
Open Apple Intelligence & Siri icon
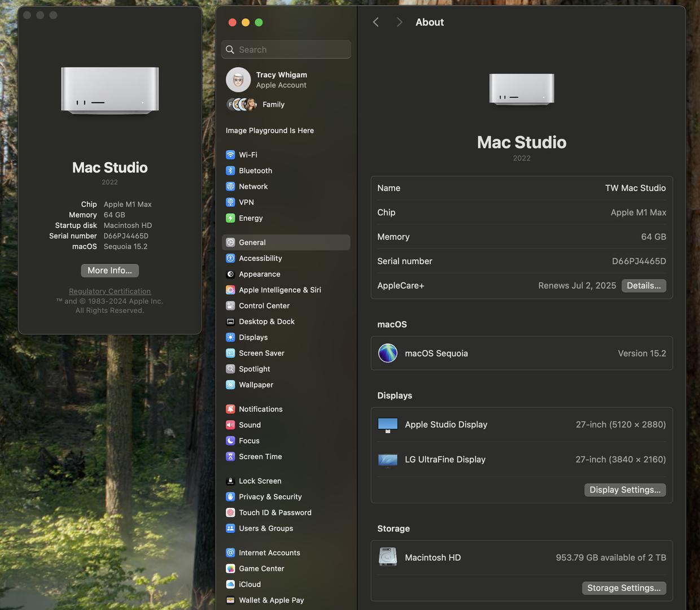click(230, 290)
